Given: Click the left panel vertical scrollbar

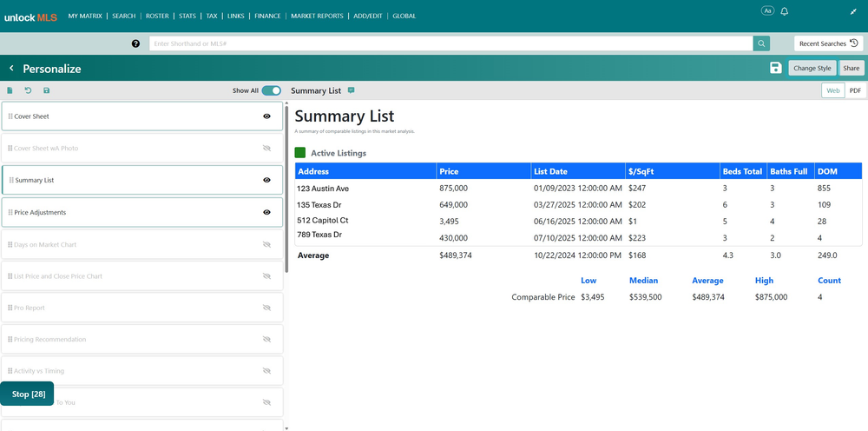Looking at the screenshot, I should point(286,189).
